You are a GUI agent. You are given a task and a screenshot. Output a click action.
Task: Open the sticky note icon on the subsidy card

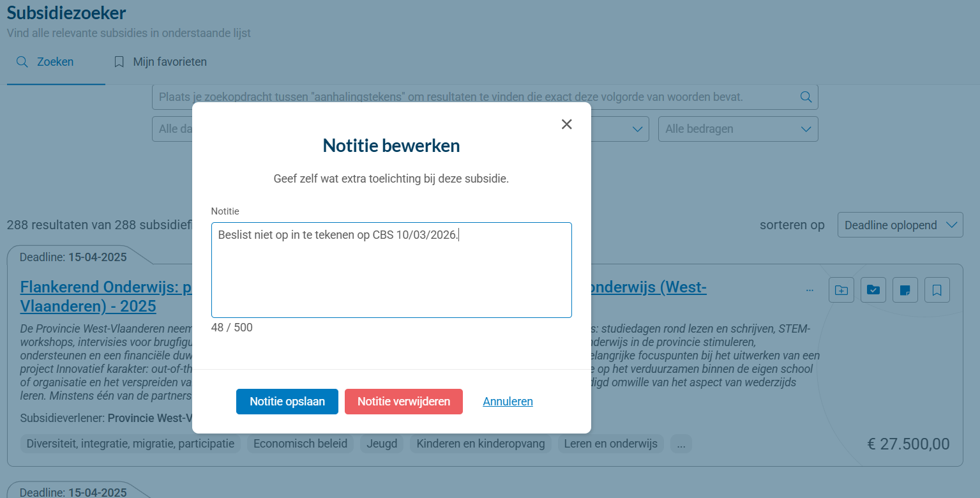[x=905, y=290]
